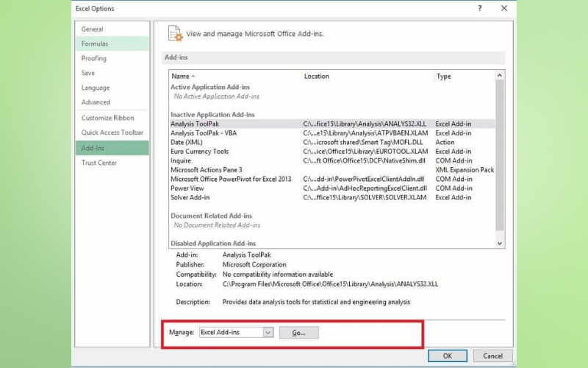Go to the Save options

point(112,73)
